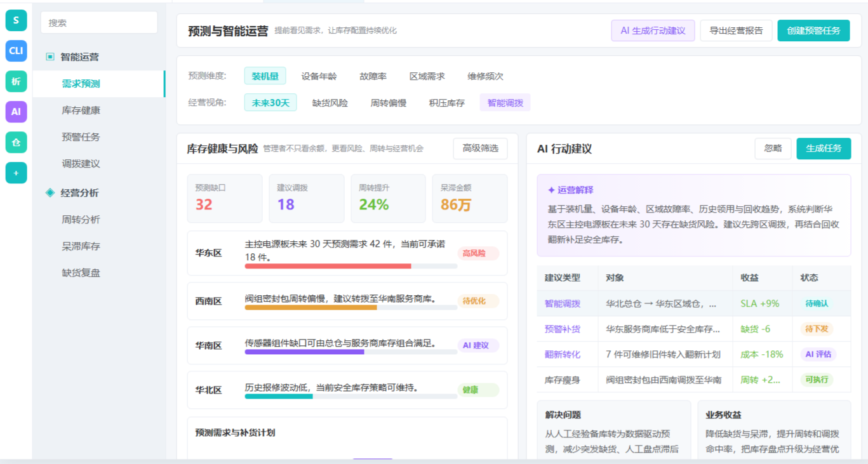The width and height of the screenshot is (868, 464).
Task: Select 区域需求 prediction dimension
Action: point(427,76)
